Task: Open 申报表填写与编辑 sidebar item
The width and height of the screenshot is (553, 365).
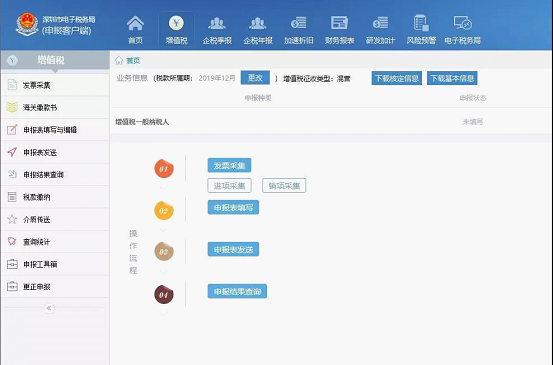Action: pyautogui.click(x=55, y=130)
